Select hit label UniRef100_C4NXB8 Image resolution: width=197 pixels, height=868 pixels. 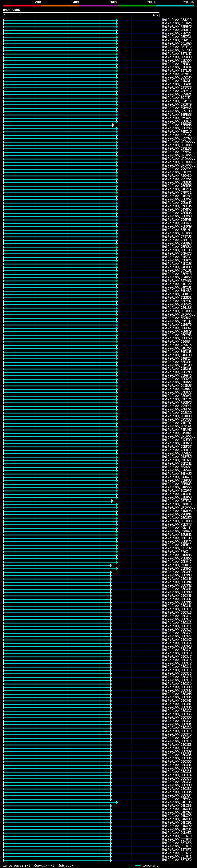(x=177, y=805)
